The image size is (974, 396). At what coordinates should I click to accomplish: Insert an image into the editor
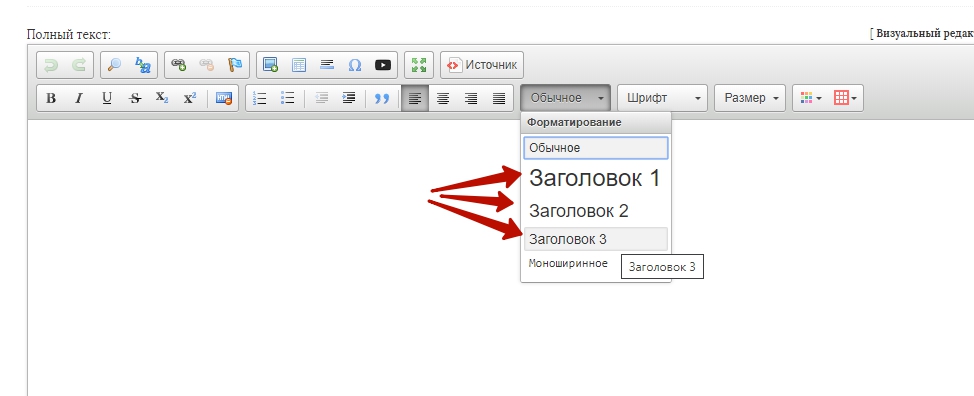click(x=271, y=65)
